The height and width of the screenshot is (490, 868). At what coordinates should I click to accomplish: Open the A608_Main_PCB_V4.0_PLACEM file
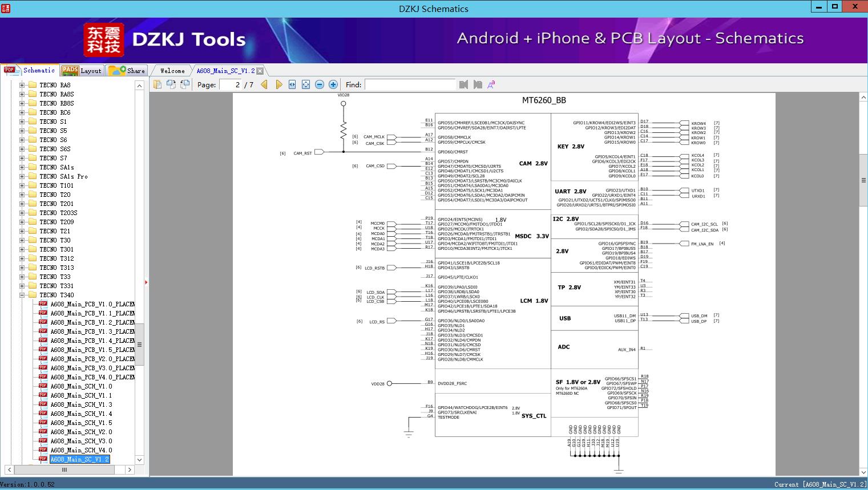[92, 377]
